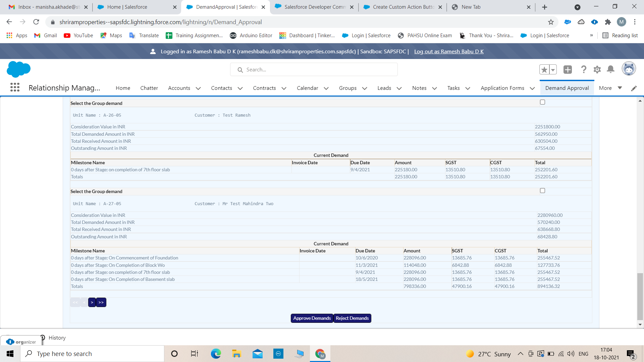The image size is (644, 362).
Task: Open global quick actions via the plus icon
Action: tap(568, 69)
